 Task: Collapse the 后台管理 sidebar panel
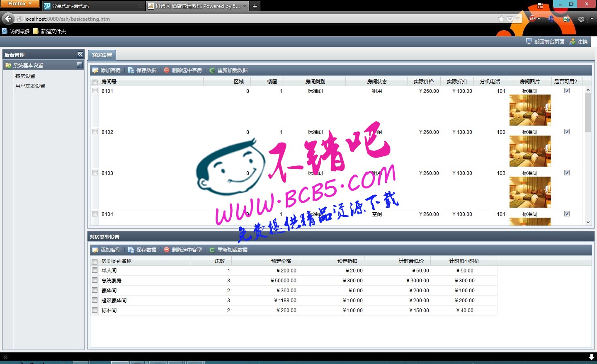(x=80, y=54)
